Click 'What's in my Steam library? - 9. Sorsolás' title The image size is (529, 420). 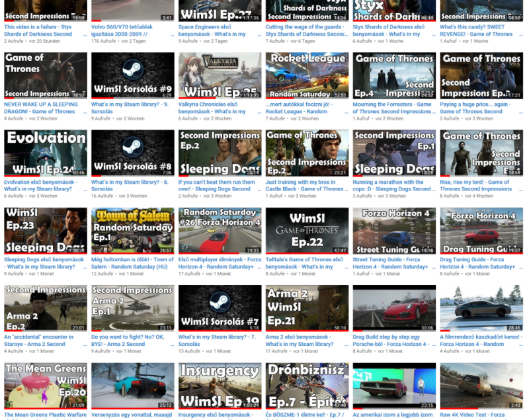pos(130,108)
